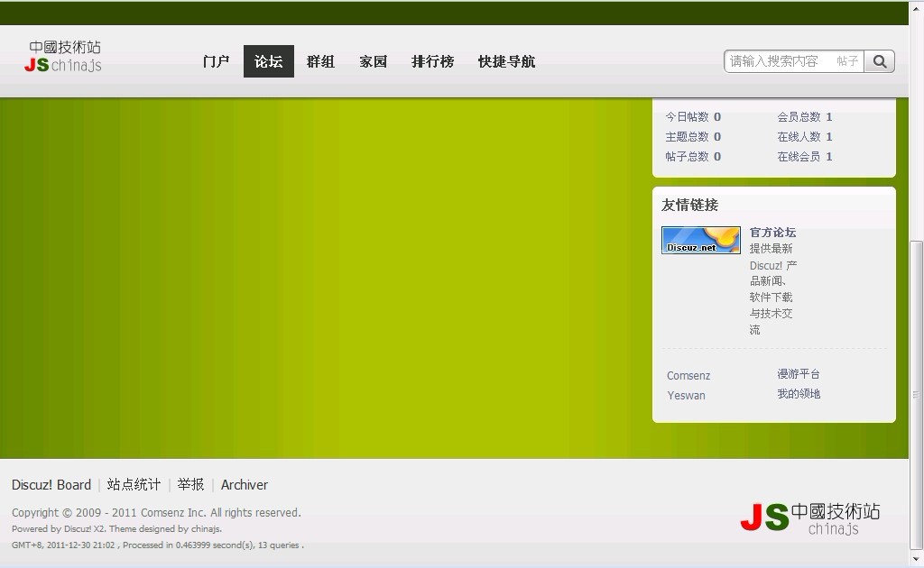Visit the Yeswan link
Image resolution: width=924 pixels, height=568 pixels.
coord(686,396)
